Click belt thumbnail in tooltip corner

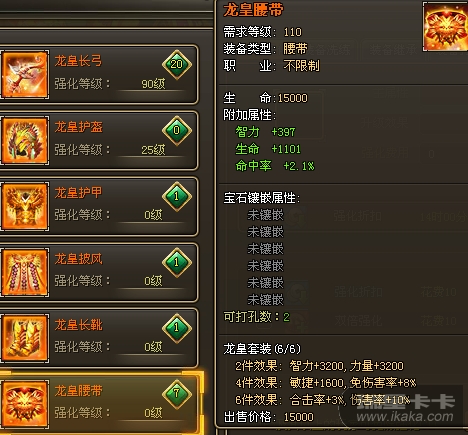[x=446, y=26]
